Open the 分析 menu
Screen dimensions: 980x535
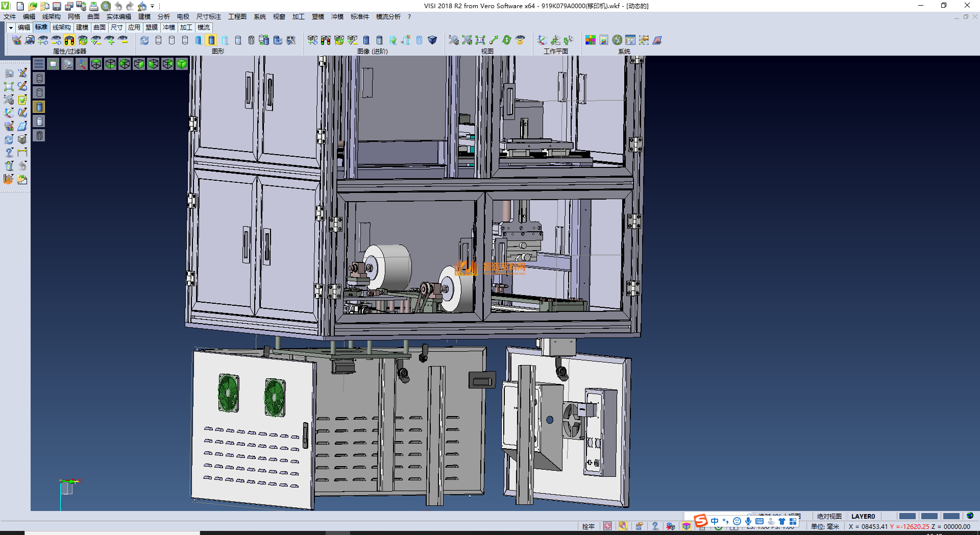coord(163,17)
